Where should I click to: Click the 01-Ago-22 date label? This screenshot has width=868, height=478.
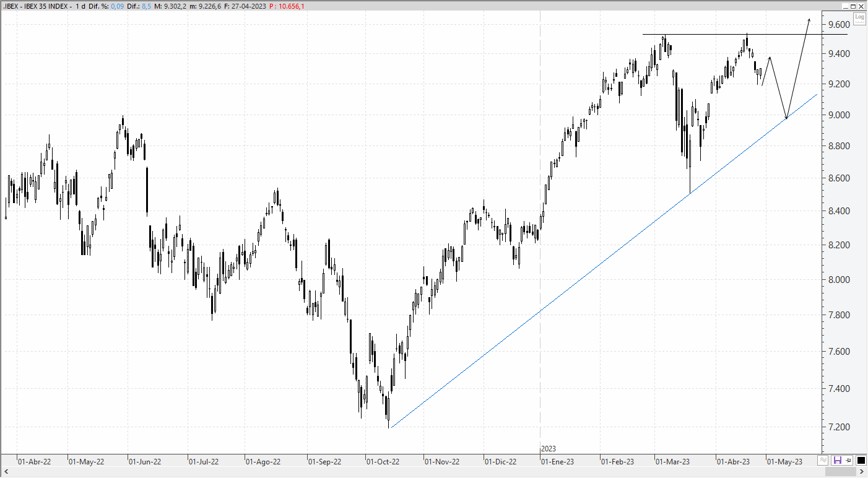coord(263,461)
